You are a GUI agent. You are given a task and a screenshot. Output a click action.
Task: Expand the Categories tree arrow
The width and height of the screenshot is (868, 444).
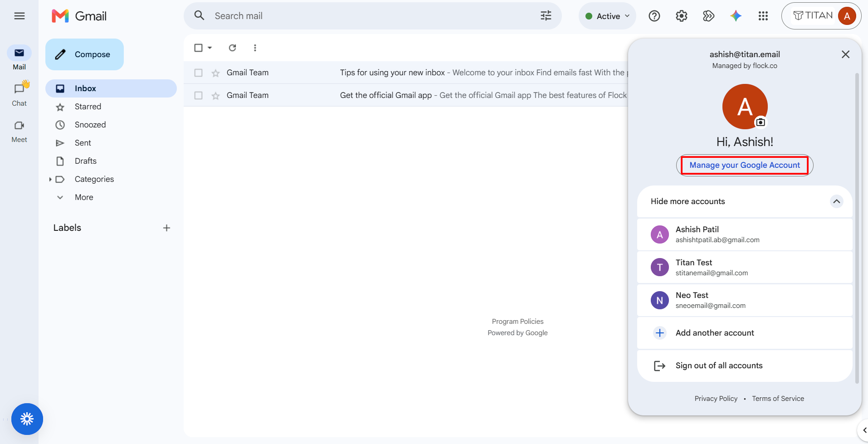(50, 179)
